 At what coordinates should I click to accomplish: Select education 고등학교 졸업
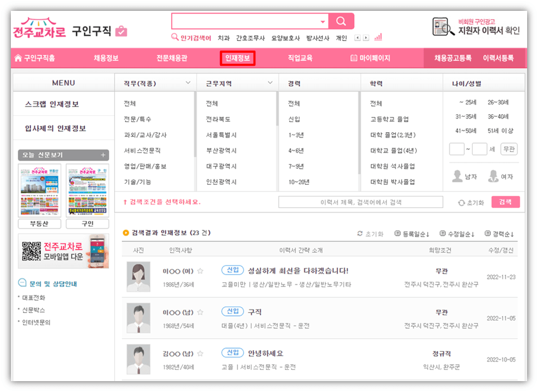[390, 119]
